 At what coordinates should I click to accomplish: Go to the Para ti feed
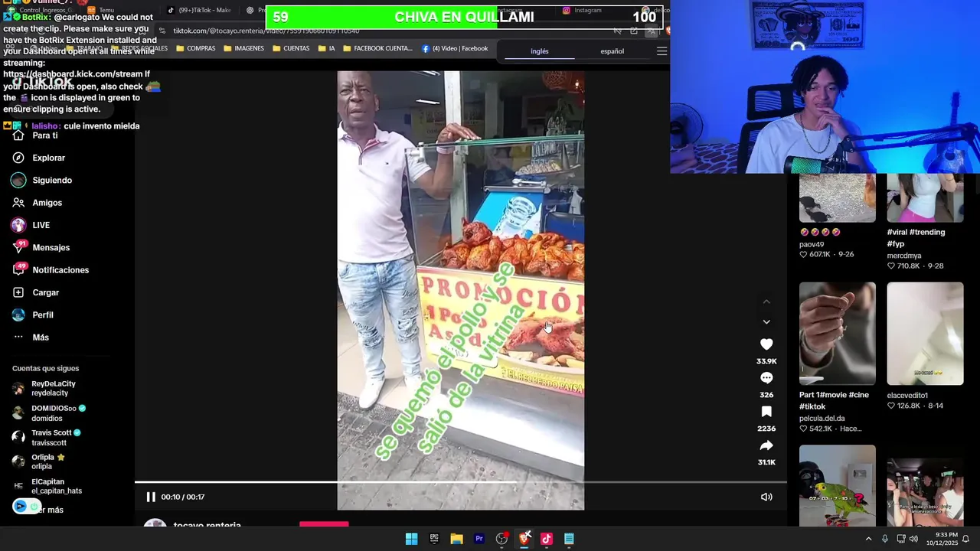[x=35, y=135]
